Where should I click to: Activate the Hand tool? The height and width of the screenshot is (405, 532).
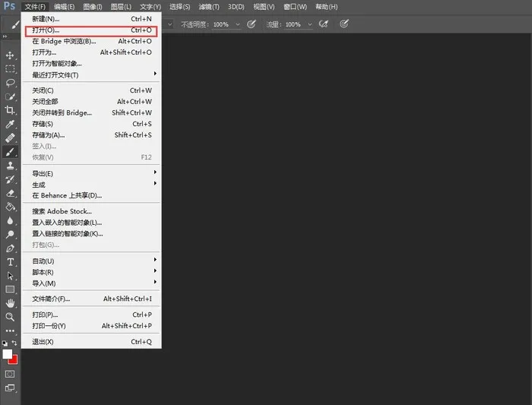click(10, 303)
